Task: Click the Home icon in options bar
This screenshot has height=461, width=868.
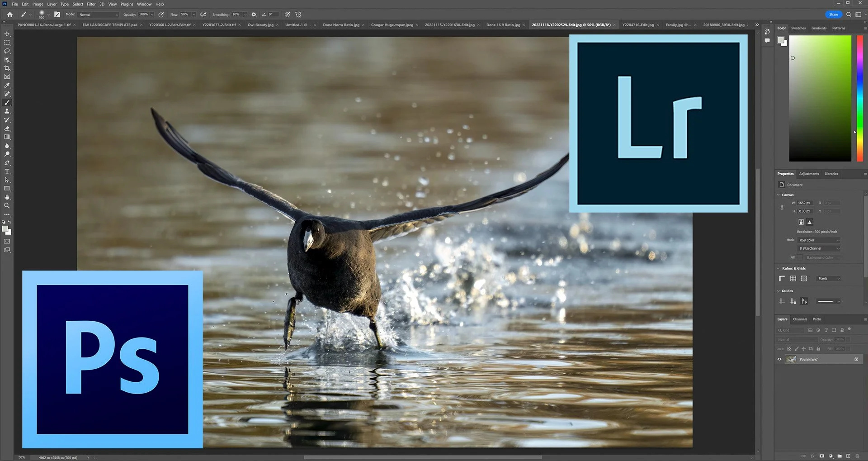Action: click(x=10, y=14)
